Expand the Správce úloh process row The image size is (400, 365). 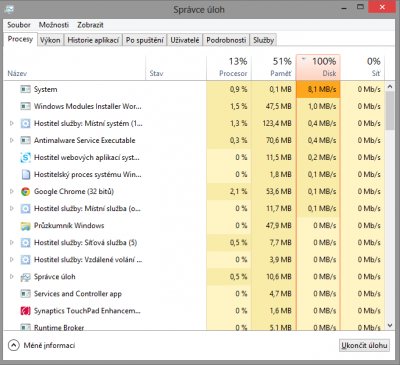[12, 276]
